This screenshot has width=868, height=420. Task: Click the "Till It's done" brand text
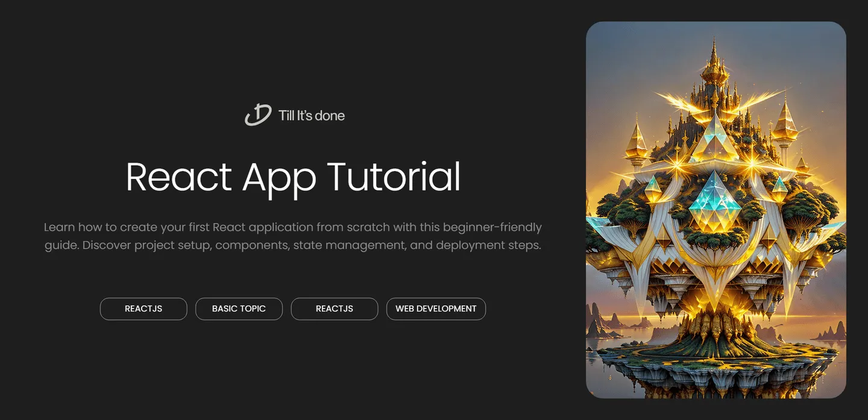point(312,116)
